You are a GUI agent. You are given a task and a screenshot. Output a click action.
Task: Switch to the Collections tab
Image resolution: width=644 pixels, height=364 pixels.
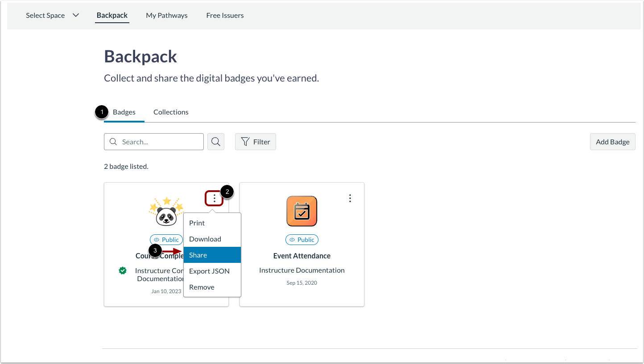pos(171,112)
